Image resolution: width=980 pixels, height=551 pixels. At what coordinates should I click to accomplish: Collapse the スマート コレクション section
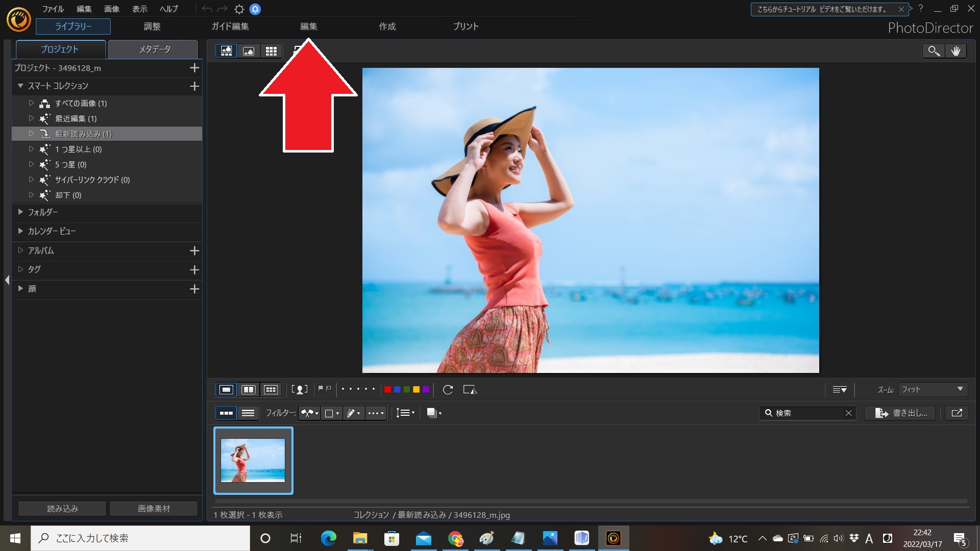point(20,86)
